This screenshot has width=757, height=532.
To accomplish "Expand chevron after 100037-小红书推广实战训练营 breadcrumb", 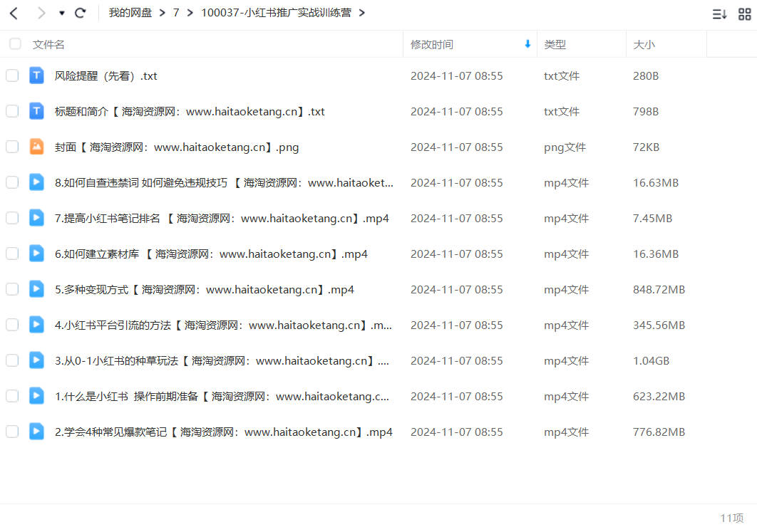I will (362, 13).
